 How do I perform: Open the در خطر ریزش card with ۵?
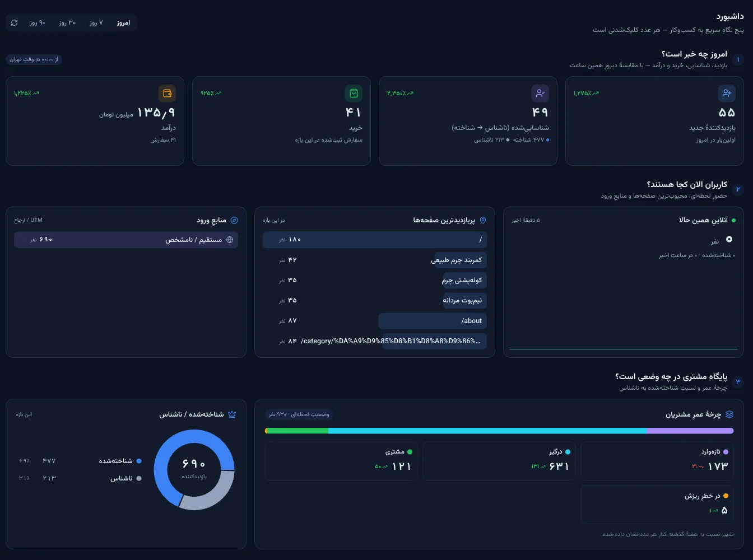(657, 505)
